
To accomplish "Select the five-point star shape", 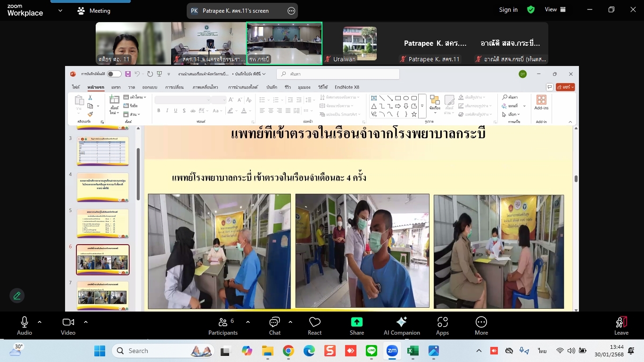I will click(414, 114).
